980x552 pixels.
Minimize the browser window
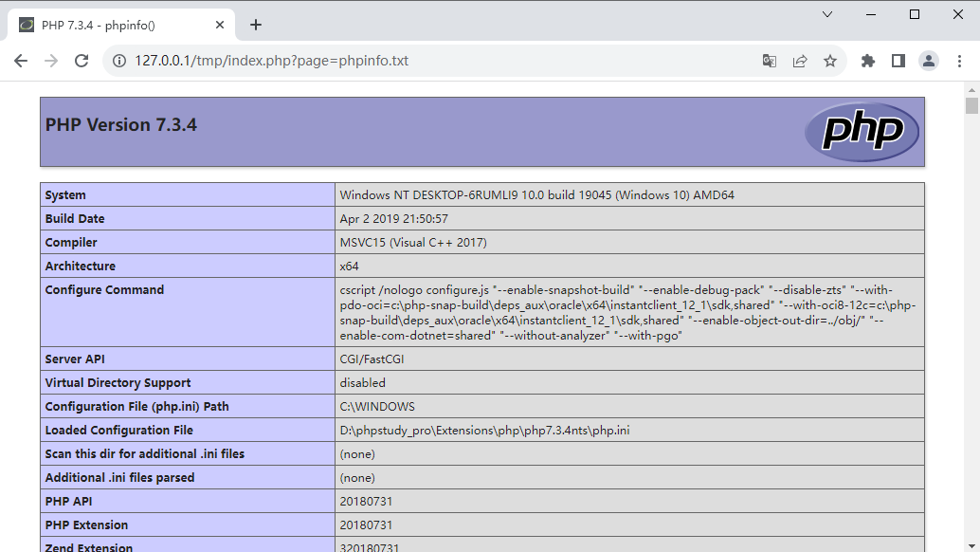871,14
